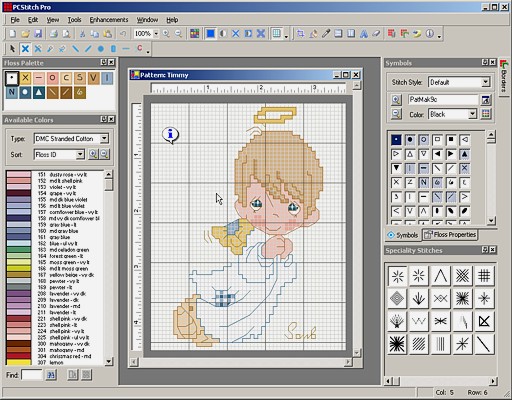Click the toolbar Zoom In magnifier

166,34
